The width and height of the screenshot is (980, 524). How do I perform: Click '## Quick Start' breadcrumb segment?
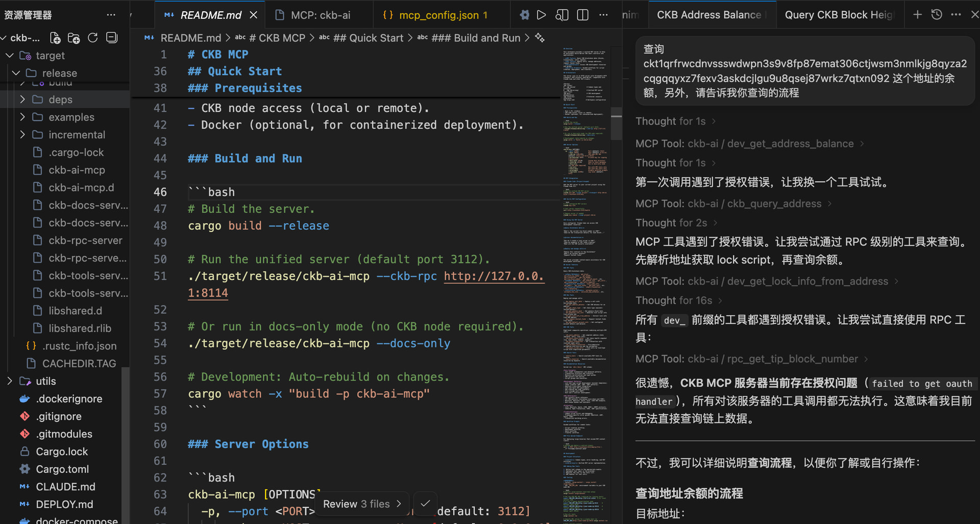click(368, 38)
